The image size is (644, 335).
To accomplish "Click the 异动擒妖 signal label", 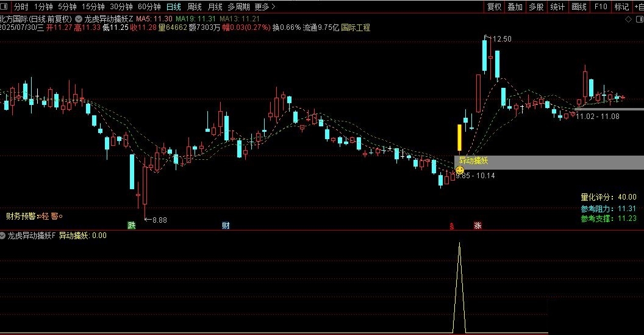I will point(473,160).
